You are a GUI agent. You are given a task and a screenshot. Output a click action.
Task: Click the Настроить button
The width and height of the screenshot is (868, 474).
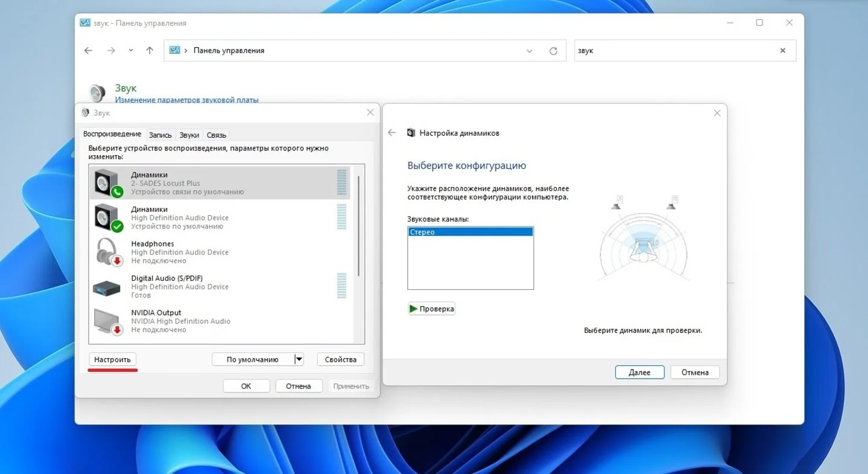113,359
